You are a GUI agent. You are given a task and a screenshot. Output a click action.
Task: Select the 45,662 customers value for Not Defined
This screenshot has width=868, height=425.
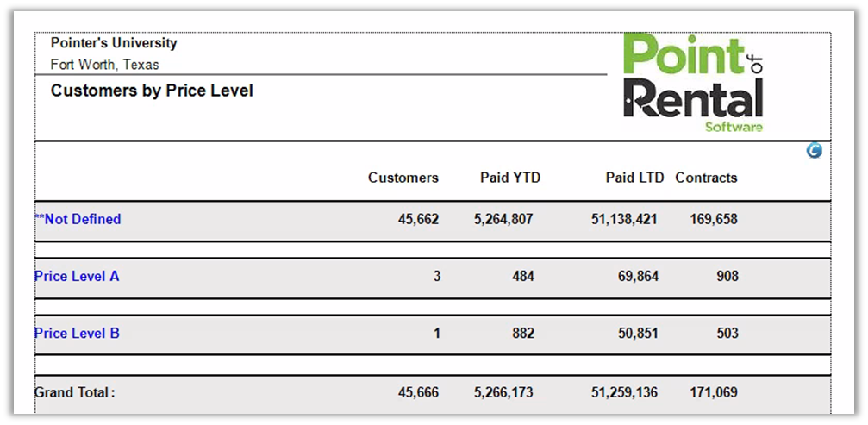pos(418,219)
